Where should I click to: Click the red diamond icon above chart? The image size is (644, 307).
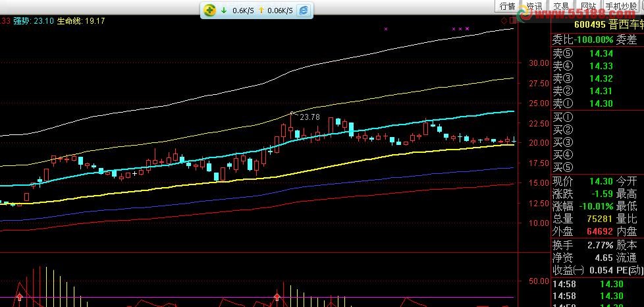(504, 20)
